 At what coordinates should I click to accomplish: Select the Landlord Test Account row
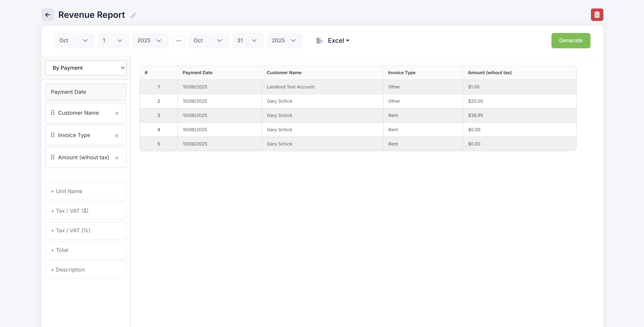(x=290, y=87)
